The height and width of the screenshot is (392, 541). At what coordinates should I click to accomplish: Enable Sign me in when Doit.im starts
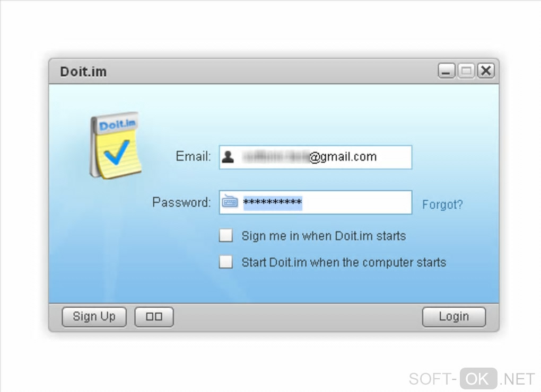click(225, 236)
